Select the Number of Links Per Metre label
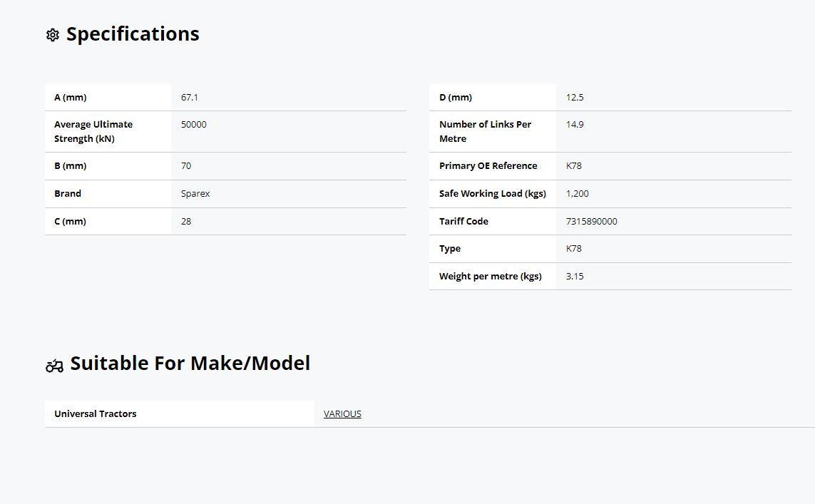 [x=485, y=131]
